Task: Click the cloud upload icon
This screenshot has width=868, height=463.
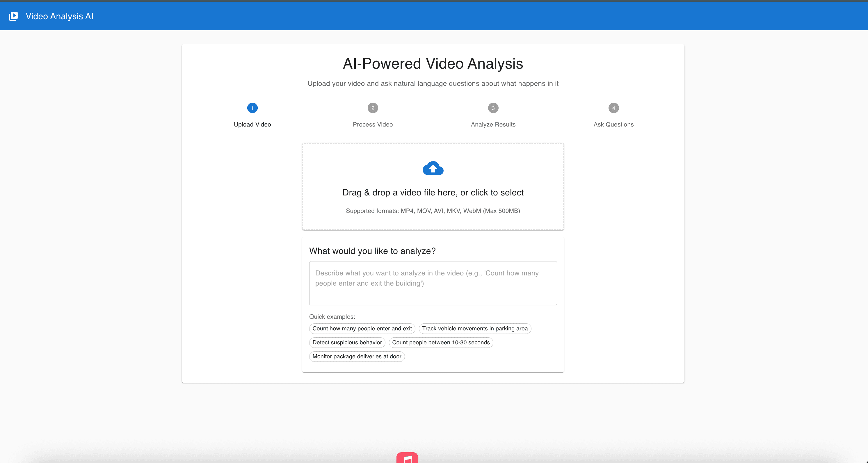Action: [433, 168]
